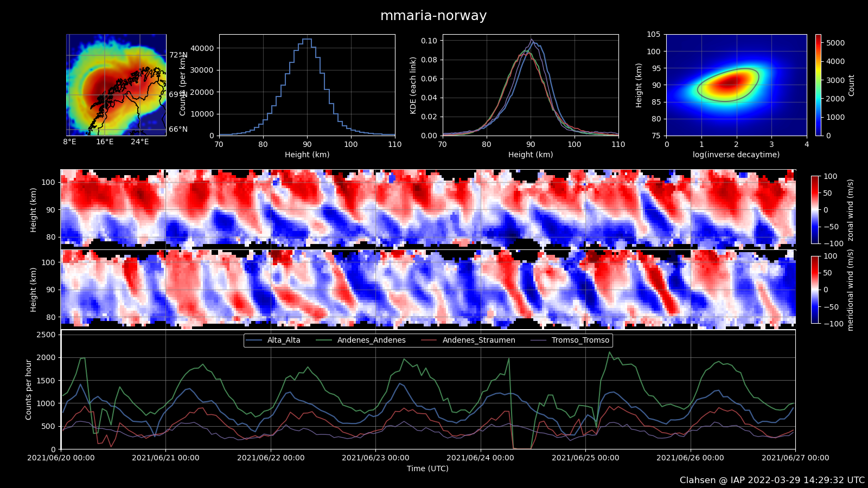
Task: Click the zonal wind colorbar
Action: [x=815, y=210]
